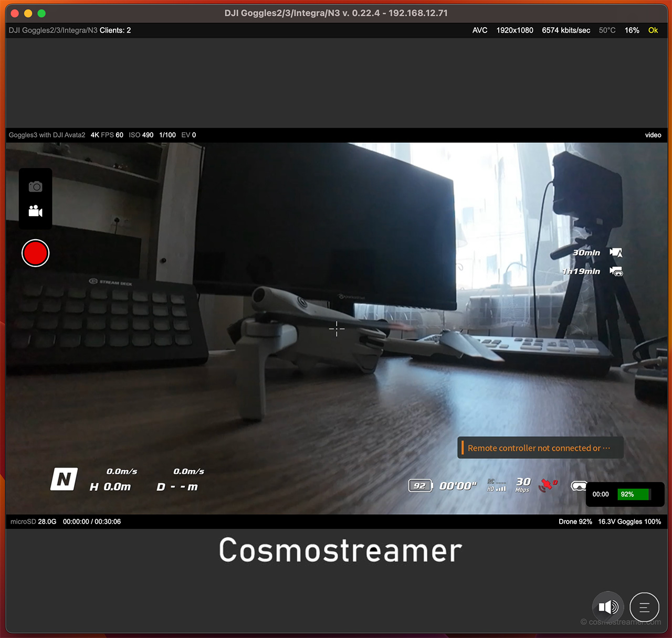
Task: Click the 4K FPS 60 setting
Action: (107, 135)
